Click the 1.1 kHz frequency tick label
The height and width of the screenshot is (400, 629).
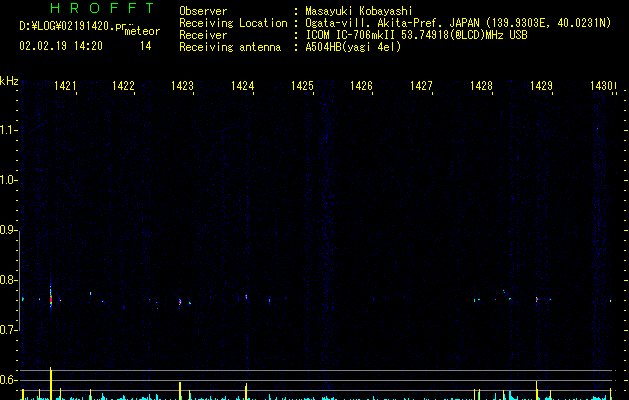click(x=8, y=130)
